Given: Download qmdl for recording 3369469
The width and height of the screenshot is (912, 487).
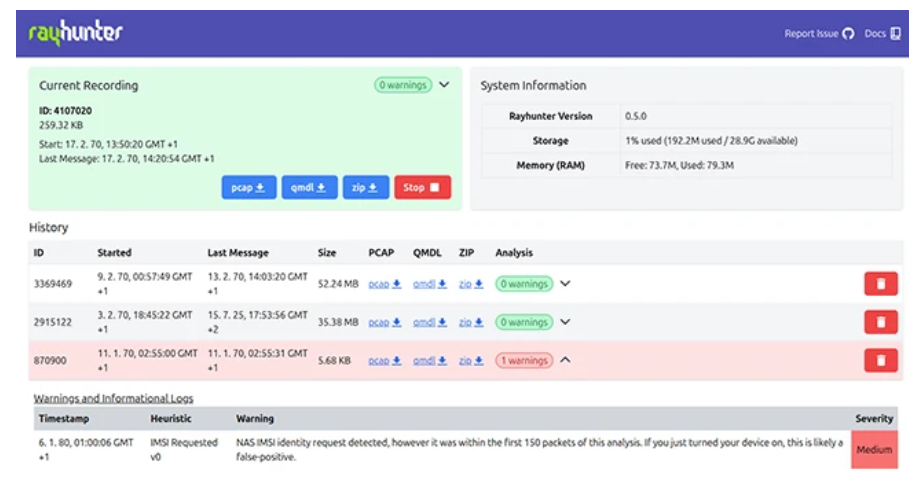Looking at the screenshot, I should click(430, 284).
